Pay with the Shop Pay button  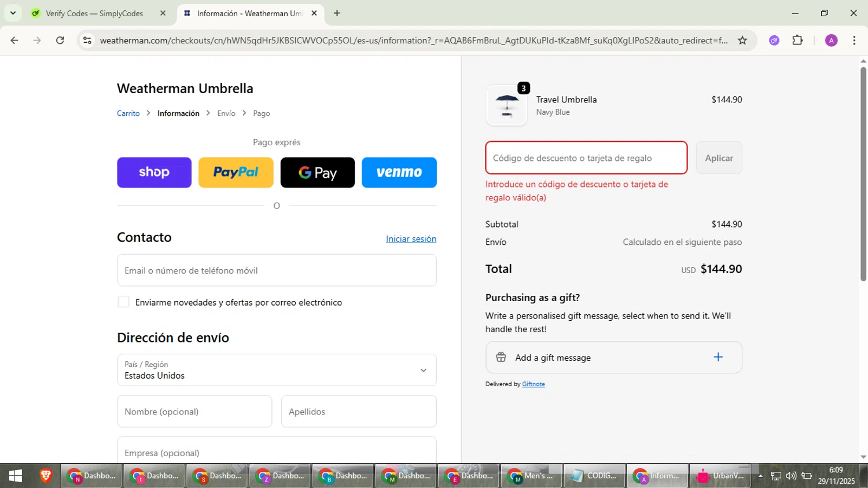pyautogui.click(x=154, y=173)
